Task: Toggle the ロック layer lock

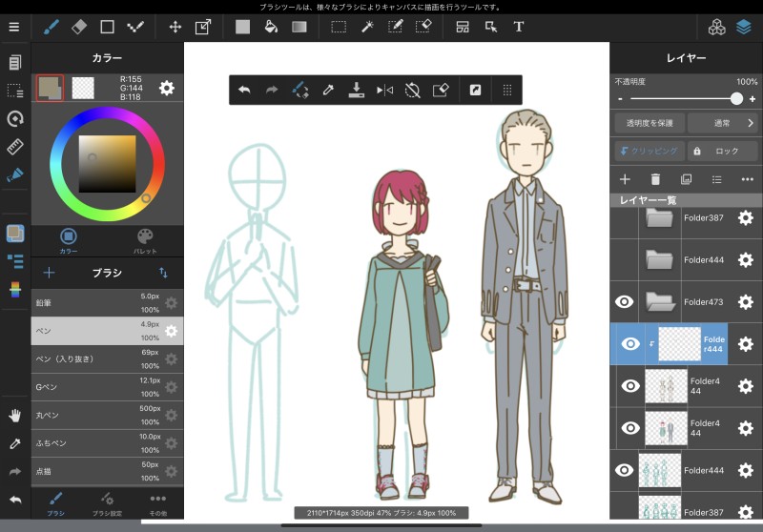Action: coord(722,151)
